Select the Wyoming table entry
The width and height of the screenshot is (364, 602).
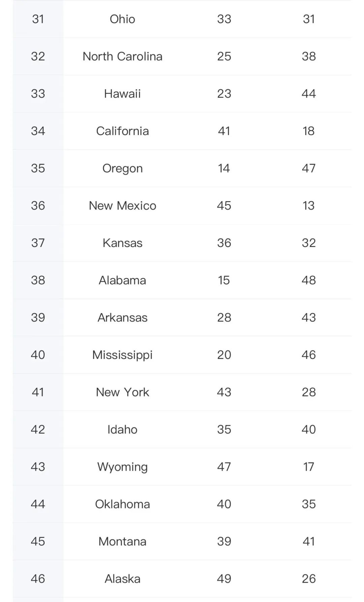[122, 467]
